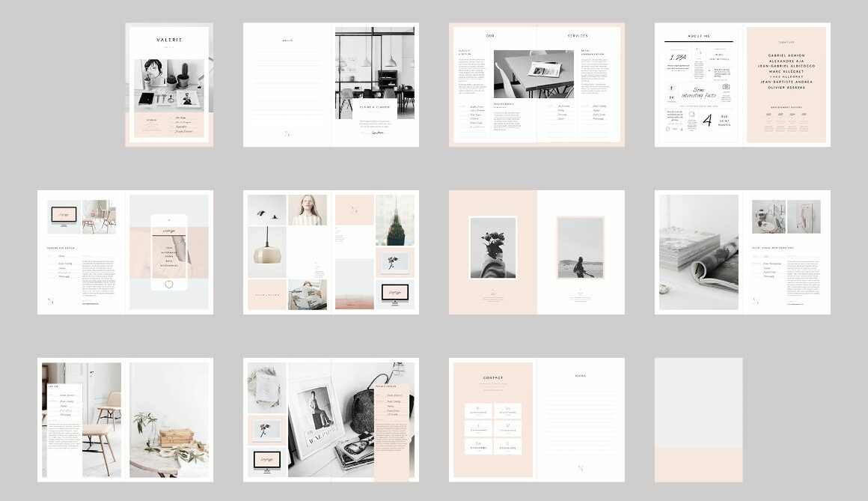868x501 pixels.
Task: Select the Our Services spread
Action: point(537,85)
